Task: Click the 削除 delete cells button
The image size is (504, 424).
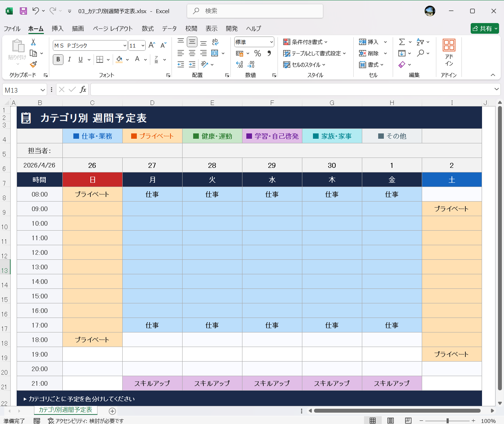Action: [369, 53]
